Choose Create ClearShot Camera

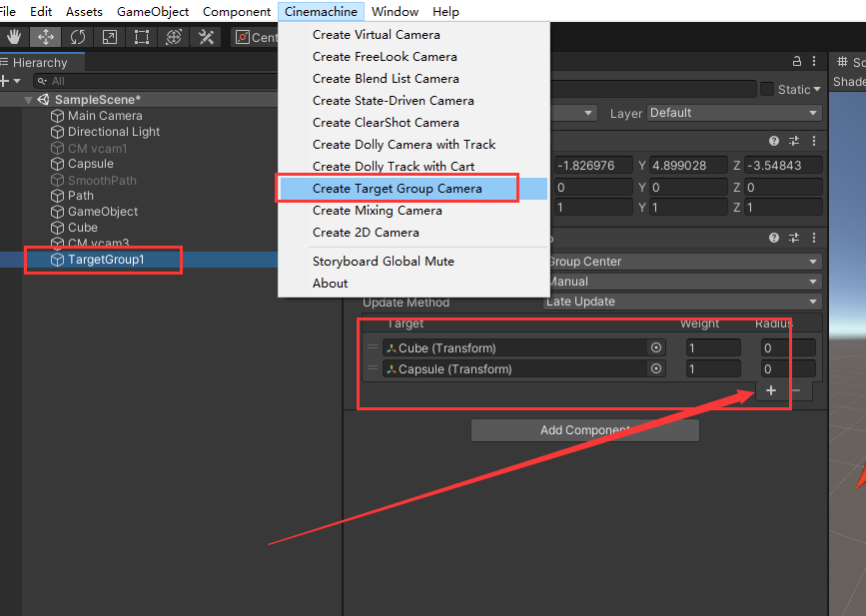coord(413,123)
